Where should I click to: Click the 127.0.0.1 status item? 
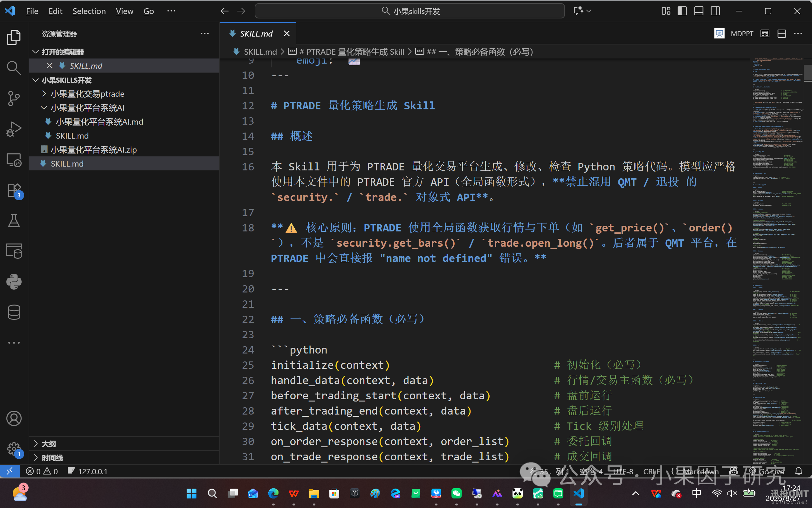point(87,471)
